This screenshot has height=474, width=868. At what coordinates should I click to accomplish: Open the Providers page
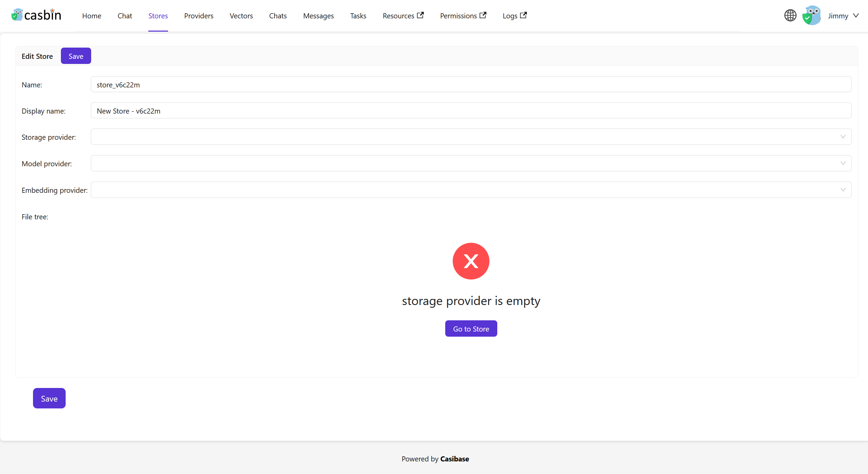pyautogui.click(x=199, y=16)
